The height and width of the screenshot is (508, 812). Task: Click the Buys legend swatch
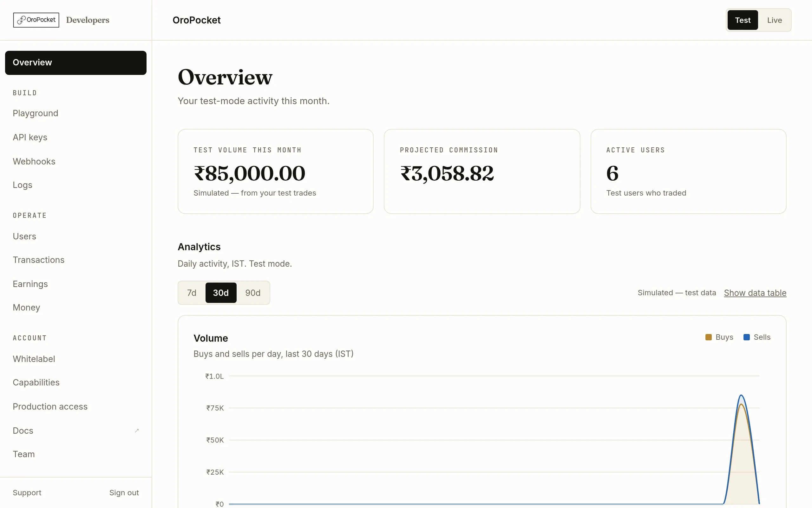click(708, 337)
